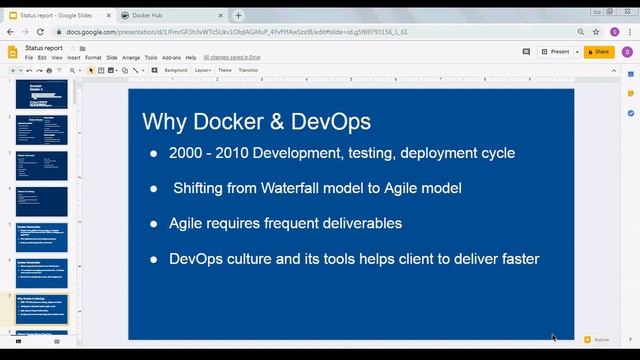The width and height of the screenshot is (640, 360).
Task: Undo the last action
Action: click(29, 71)
